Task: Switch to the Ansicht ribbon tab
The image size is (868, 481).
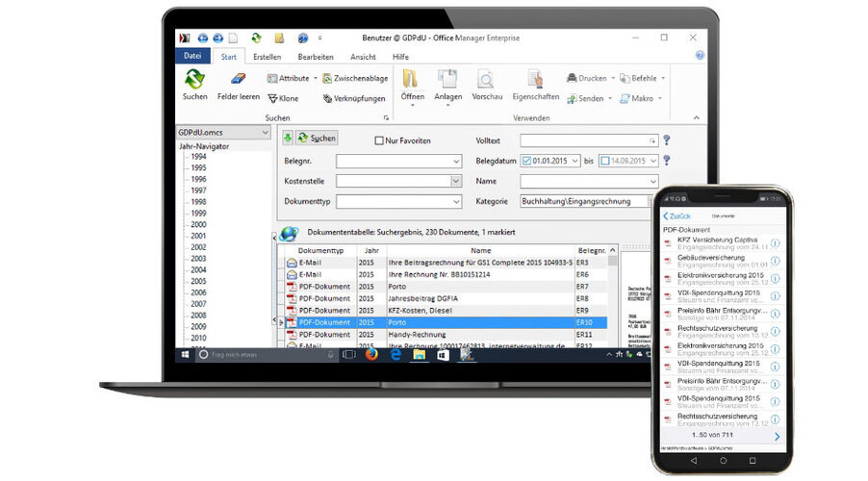Action: click(363, 57)
